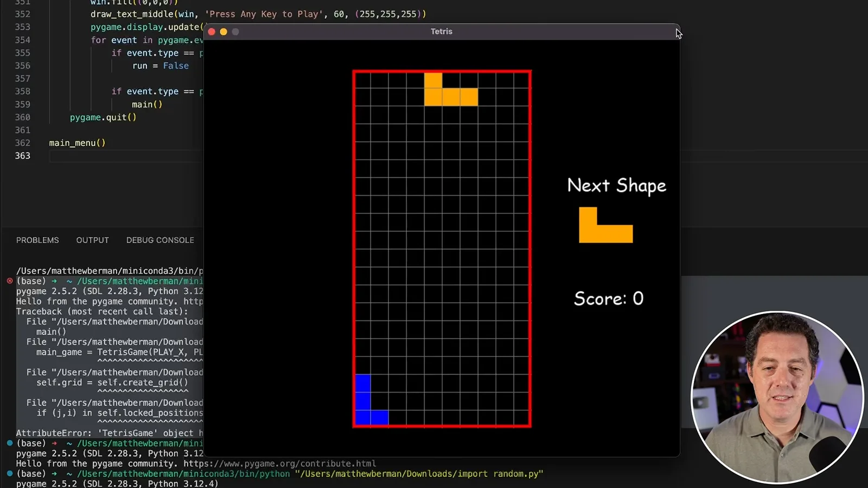Click the falling orange tetromino piece
The height and width of the screenshot is (488, 868).
point(451,97)
